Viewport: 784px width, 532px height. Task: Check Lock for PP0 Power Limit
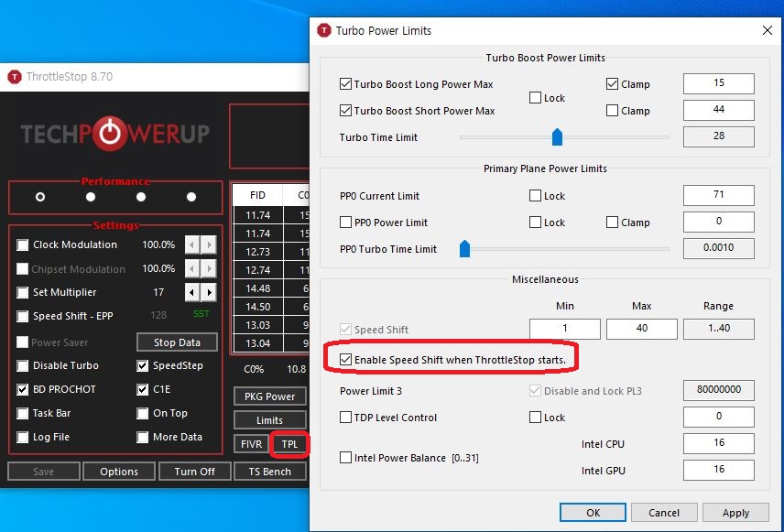(x=535, y=222)
